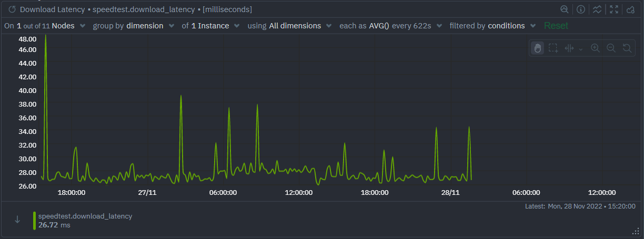Expand the group by dimension dropdown
The image size is (644, 239).
tap(133, 26)
